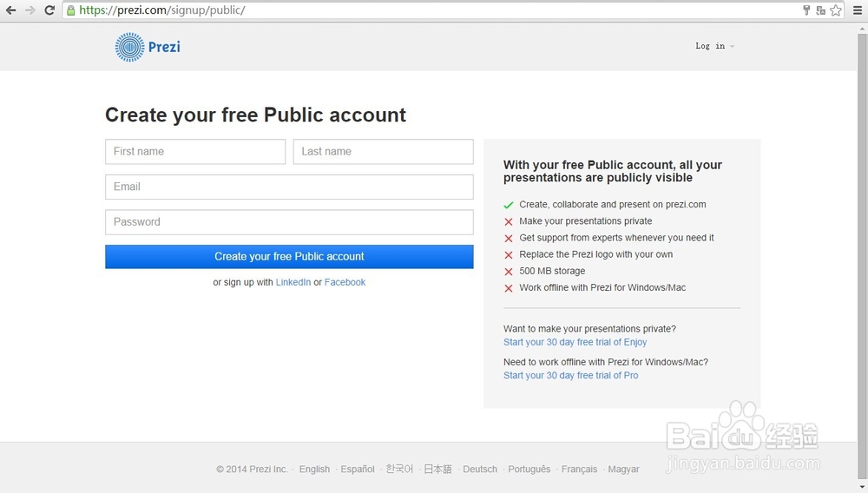868x493 pixels.
Task: Click Create your free Public account button
Action: pos(290,257)
